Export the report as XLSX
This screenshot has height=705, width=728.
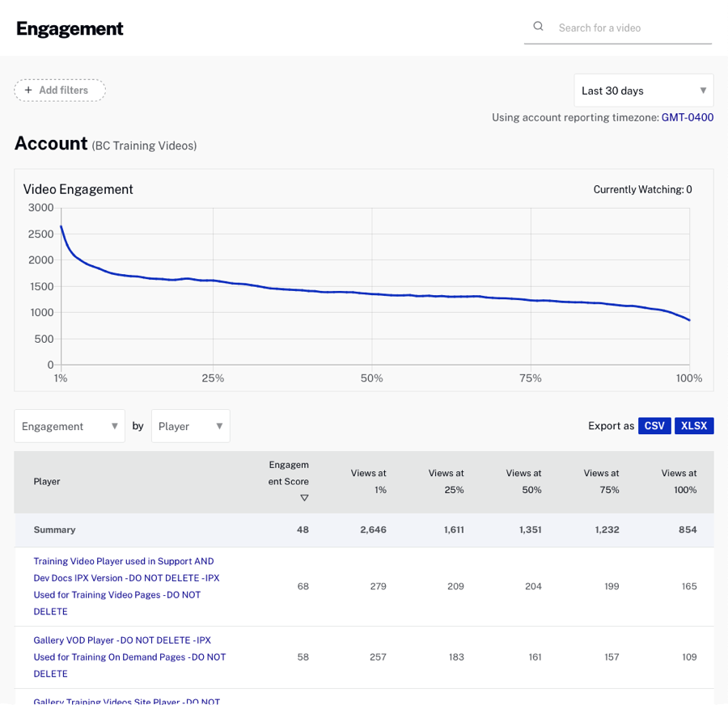pyautogui.click(x=694, y=425)
